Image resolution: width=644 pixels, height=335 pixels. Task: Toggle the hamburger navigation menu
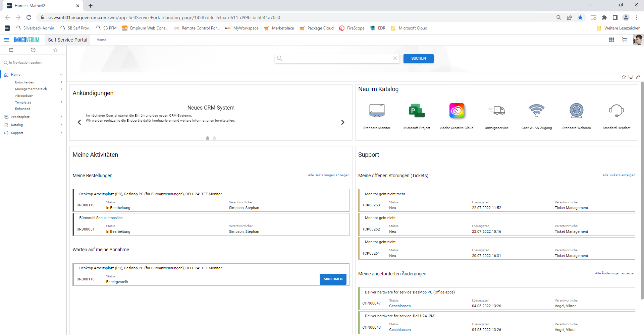pyautogui.click(x=6, y=40)
